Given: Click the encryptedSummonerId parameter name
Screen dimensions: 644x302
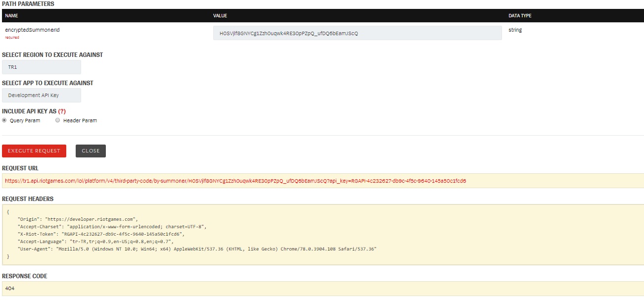Looking at the screenshot, I should pyautogui.click(x=32, y=30).
